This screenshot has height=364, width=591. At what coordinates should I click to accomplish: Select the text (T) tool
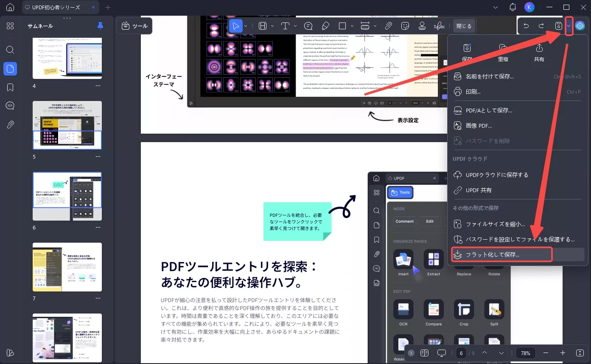point(285,26)
